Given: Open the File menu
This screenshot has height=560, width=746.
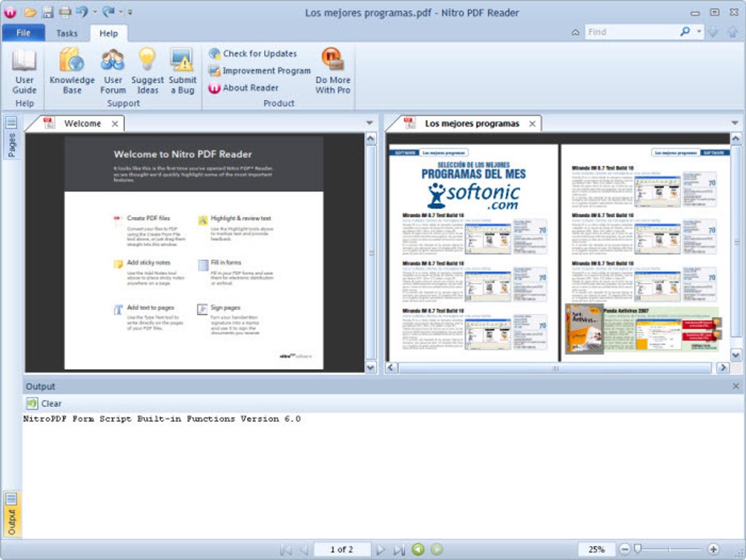Looking at the screenshot, I should (x=23, y=33).
